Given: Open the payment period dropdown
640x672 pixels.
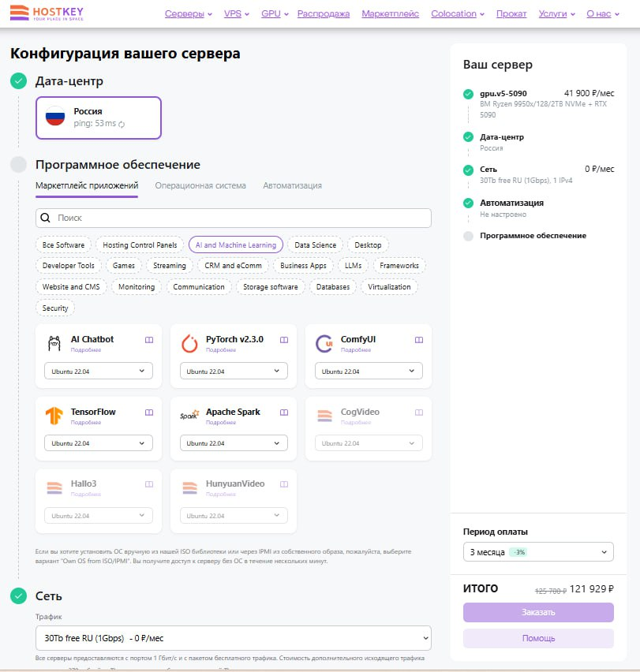Looking at the screenshot, I should (538, 552).
